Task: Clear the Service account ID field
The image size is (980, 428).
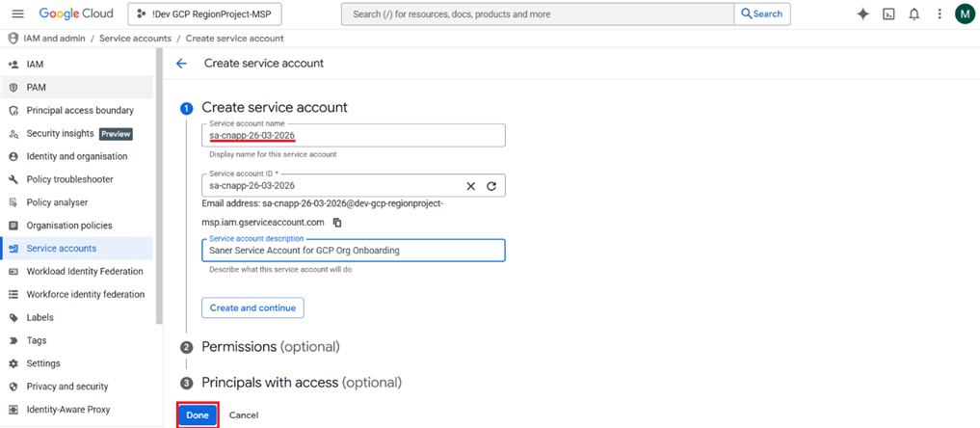Action: 471,186
